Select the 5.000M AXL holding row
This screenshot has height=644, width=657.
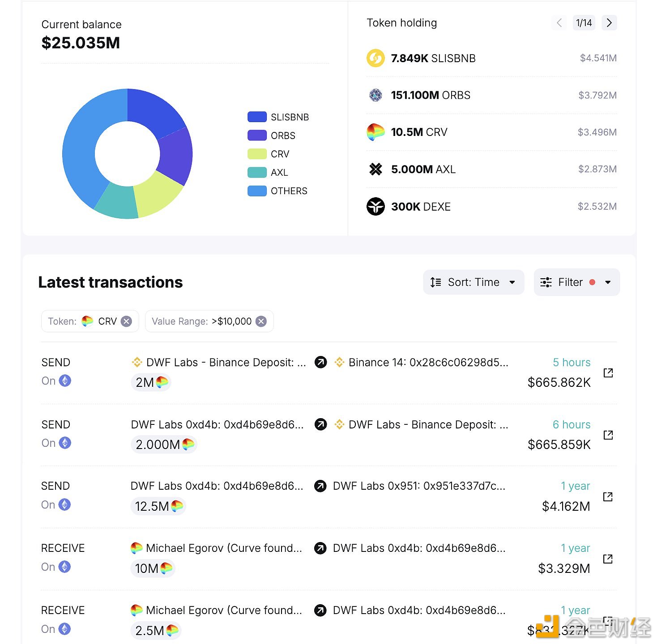[491, 169]
